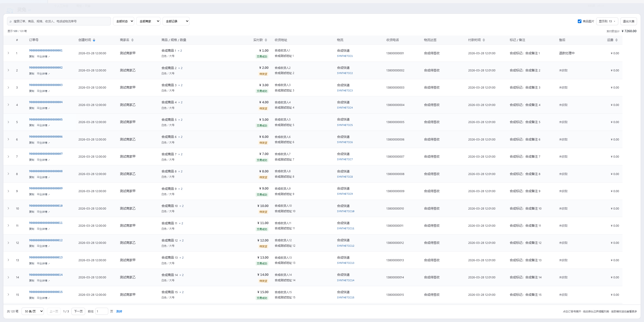This screenshot has height=322, width=644.
Task: Click the 付款时间 column sort icon
Action: 484,40
